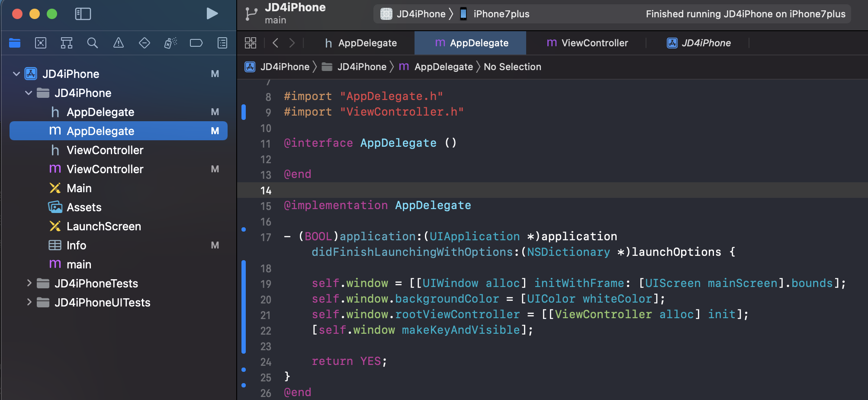Screen dimensions: 868x400
Task: Open the Source Control navigator
Action: [x=41, y=43]
